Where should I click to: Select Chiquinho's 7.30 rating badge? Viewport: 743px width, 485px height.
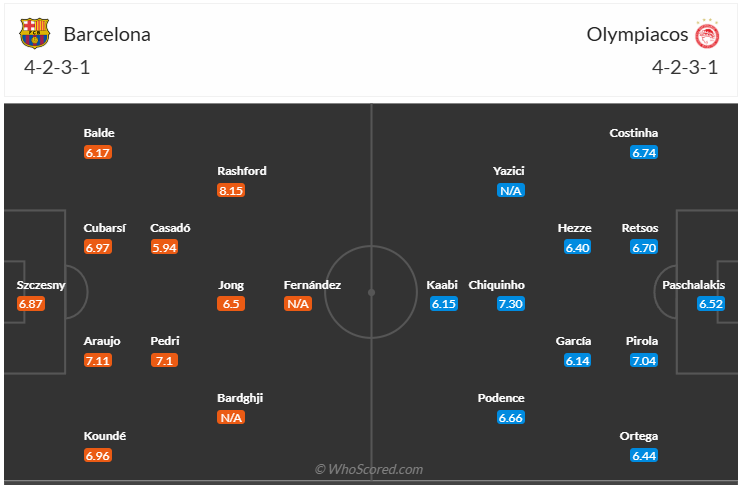tap(511, 304)
